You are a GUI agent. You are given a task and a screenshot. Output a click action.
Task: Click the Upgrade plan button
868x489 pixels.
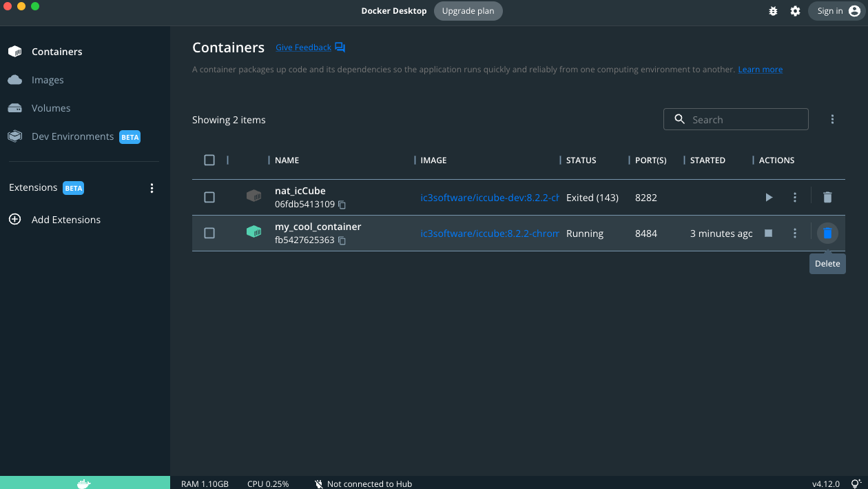coord(468,11)
